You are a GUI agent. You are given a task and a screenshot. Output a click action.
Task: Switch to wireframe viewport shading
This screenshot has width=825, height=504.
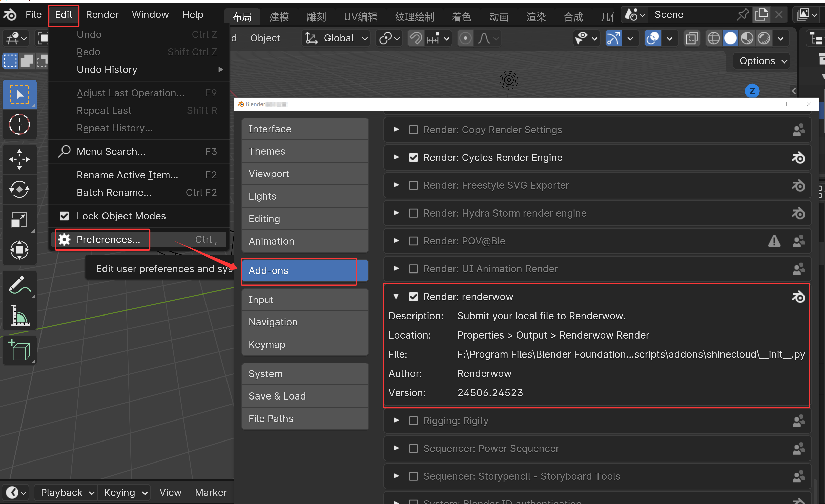pos(713,38)
